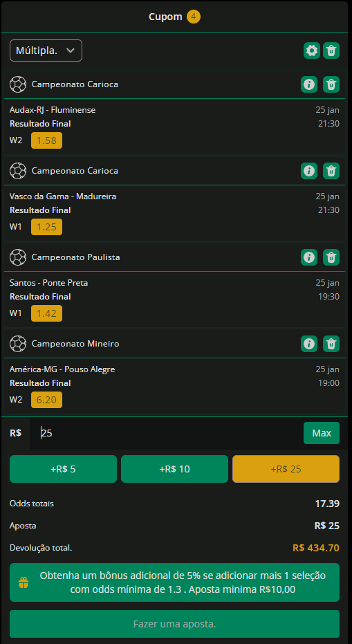Add R$ 10 to the stake
Screen dimensions: 352x644
tap(174, 468)
